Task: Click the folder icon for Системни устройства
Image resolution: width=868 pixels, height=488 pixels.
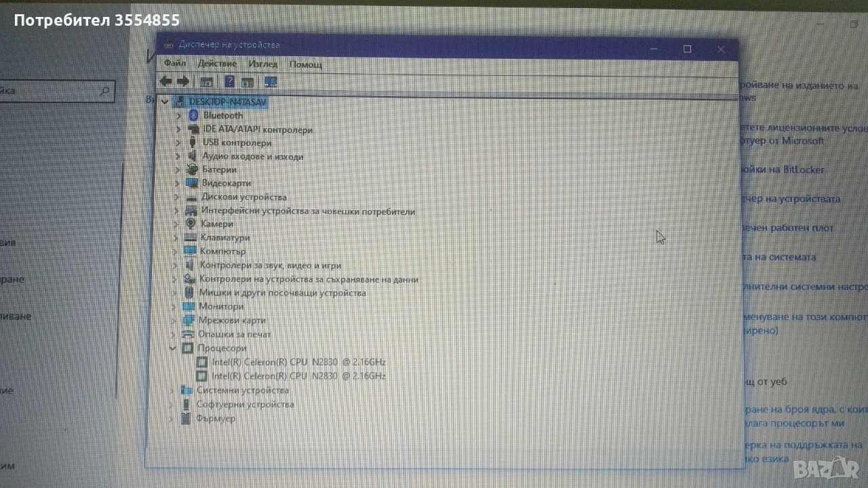Action: tap(188, 390)
